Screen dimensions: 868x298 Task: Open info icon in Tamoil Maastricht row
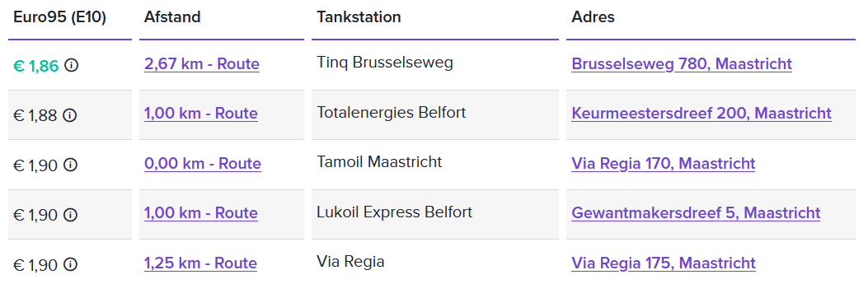coord(70,165)
